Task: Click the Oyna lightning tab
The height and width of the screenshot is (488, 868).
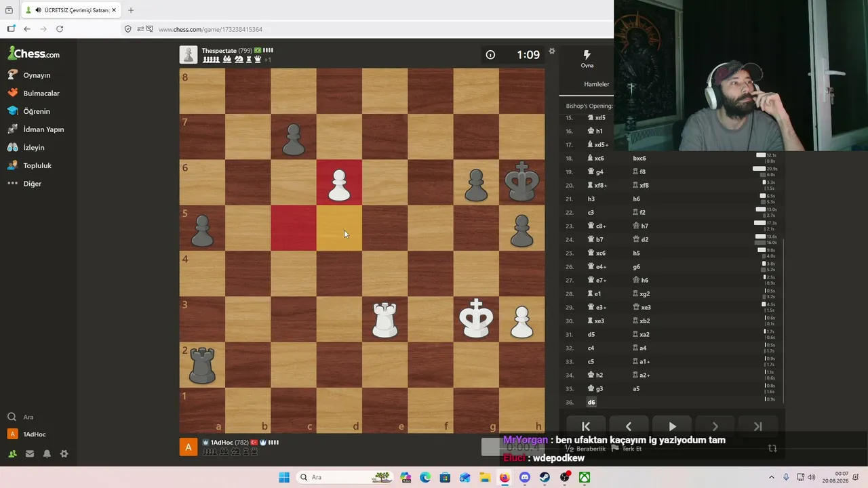Action: point(587,59)
